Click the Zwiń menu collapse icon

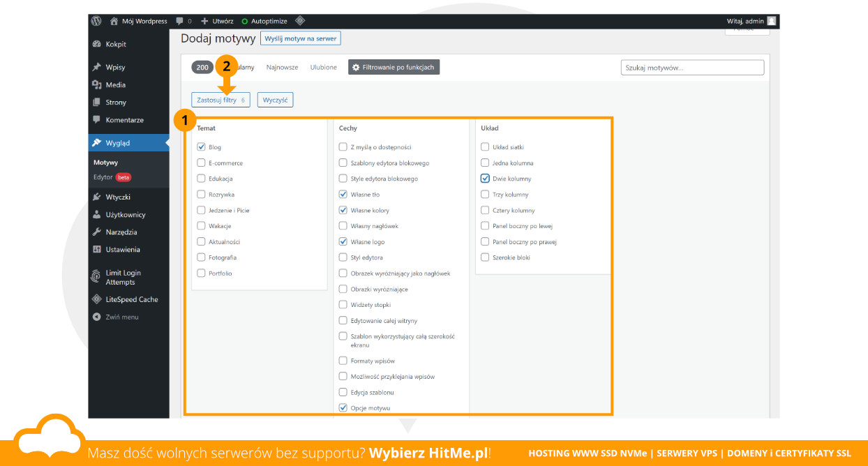pos(97,317)
